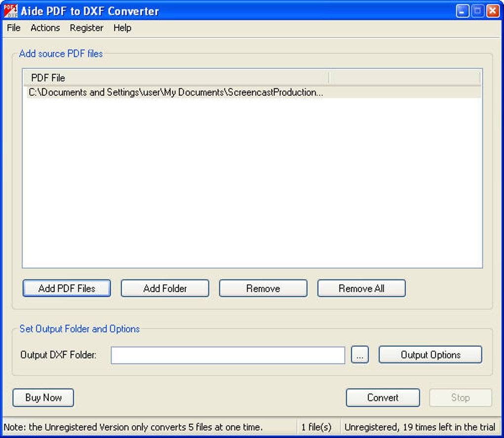Minimize the converter window

pos(462,11)
